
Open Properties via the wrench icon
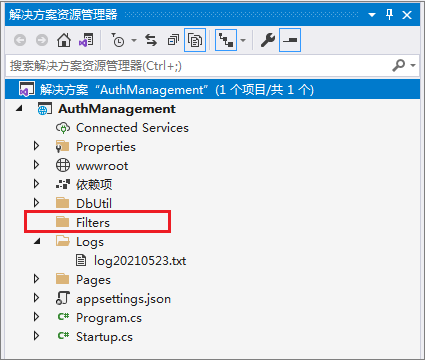tap(268, 40)
